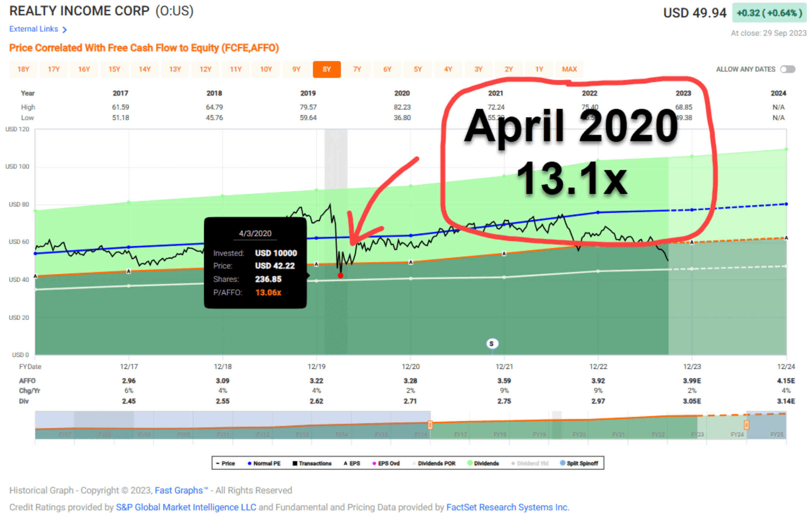
Task: Open FactSet Research Systems Inc. link
Action: [x=508, y=507]
